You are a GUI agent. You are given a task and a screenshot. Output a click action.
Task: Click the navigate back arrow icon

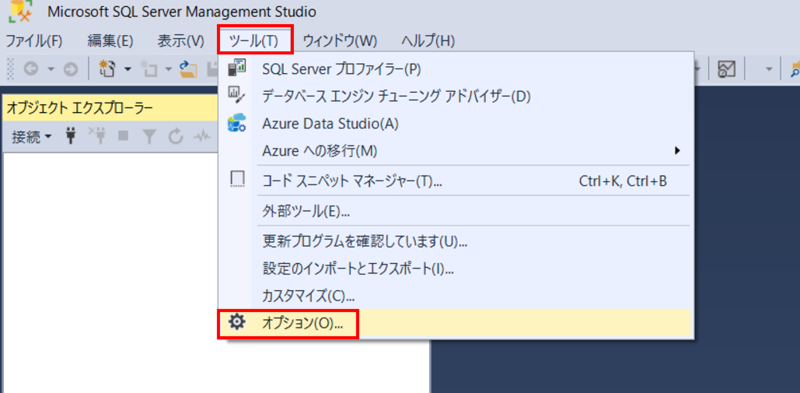[x=31, y=69]
